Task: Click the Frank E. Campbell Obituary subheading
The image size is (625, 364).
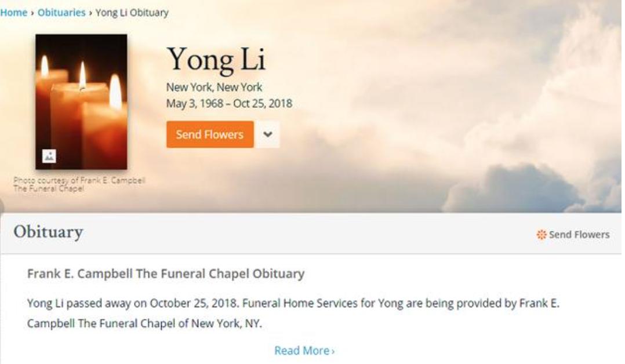Action: (166, 274)
